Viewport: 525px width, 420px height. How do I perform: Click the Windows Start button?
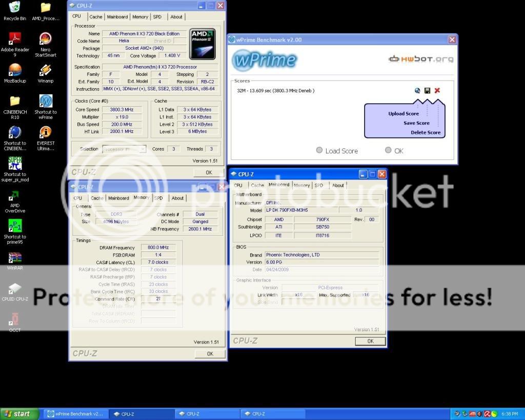point(19,414)
